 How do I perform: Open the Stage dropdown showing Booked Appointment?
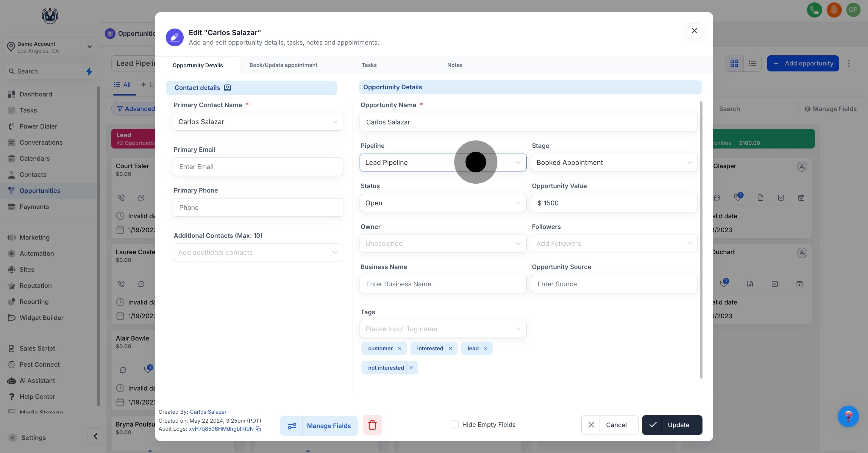(x=614, y=162)
